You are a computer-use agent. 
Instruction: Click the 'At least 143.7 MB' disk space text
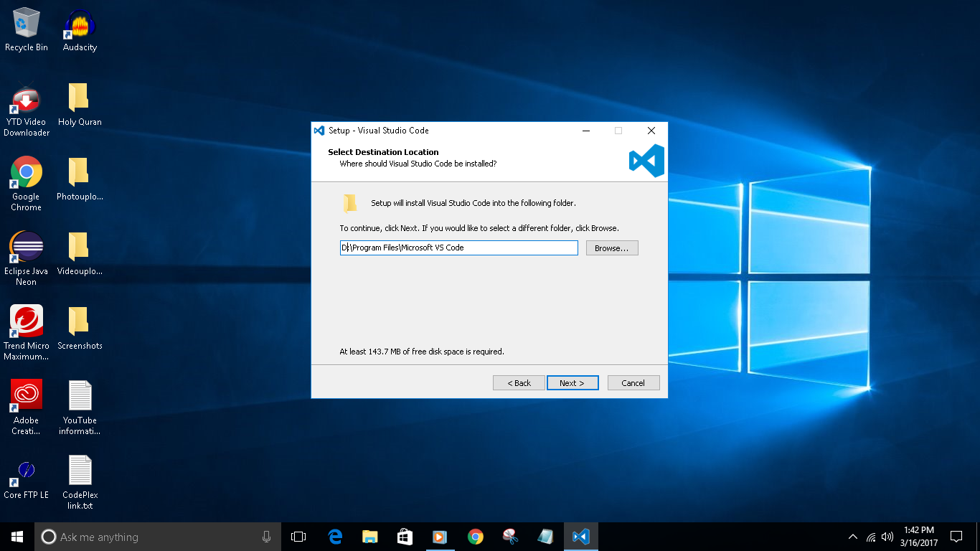coord(422,352)
